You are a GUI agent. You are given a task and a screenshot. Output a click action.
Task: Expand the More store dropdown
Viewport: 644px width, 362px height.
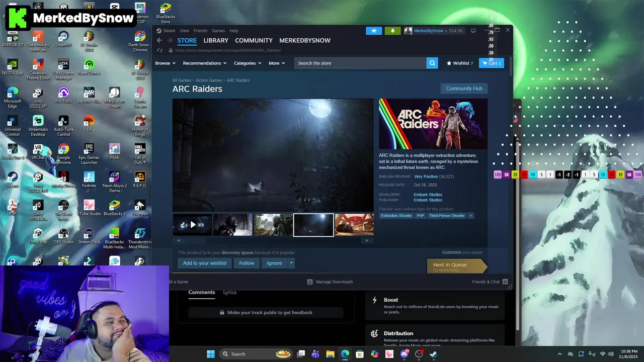277,63
